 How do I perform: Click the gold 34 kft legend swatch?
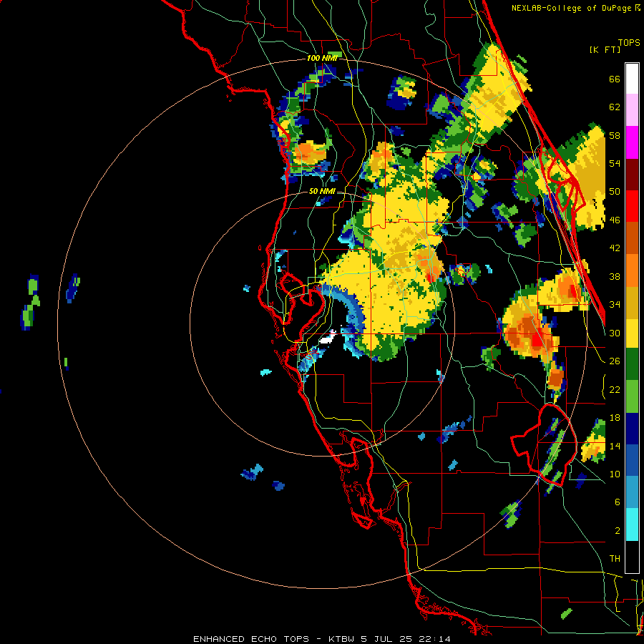click(x=632, y=303)
